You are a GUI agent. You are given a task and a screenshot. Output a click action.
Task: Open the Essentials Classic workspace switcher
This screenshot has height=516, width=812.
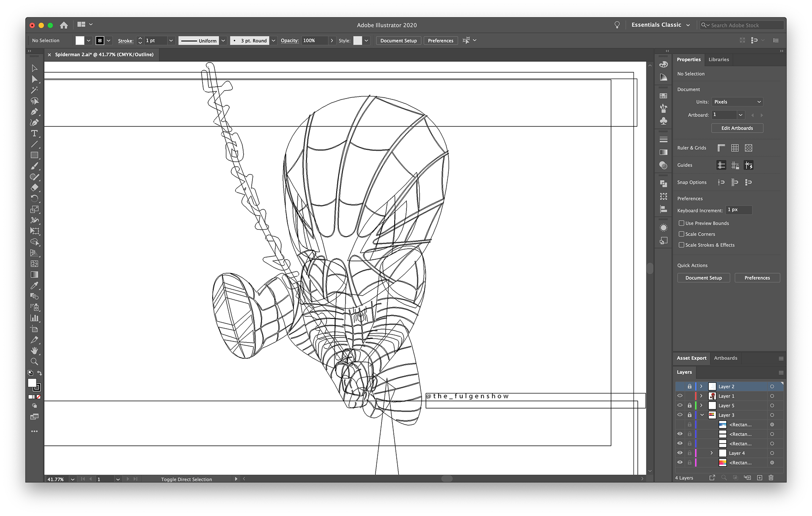pos(661,25)
